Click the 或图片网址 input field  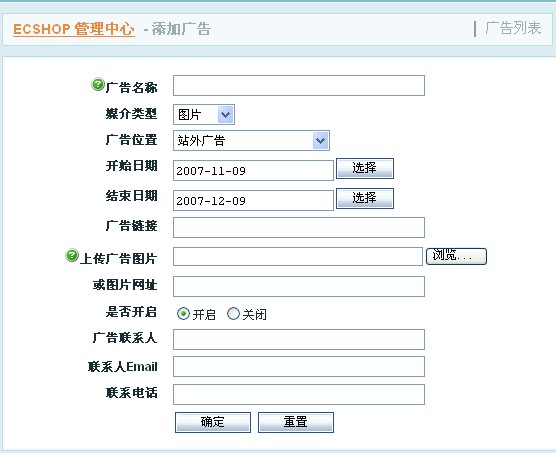(x=299, y=286)
